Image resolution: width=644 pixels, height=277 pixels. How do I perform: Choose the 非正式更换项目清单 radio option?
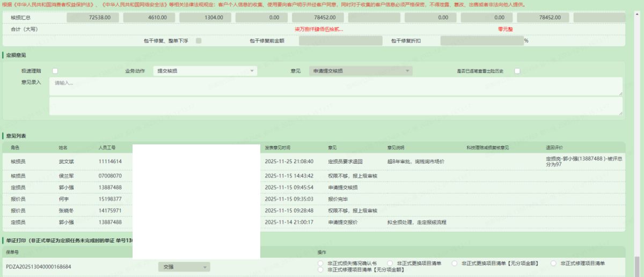pos(391,264)
